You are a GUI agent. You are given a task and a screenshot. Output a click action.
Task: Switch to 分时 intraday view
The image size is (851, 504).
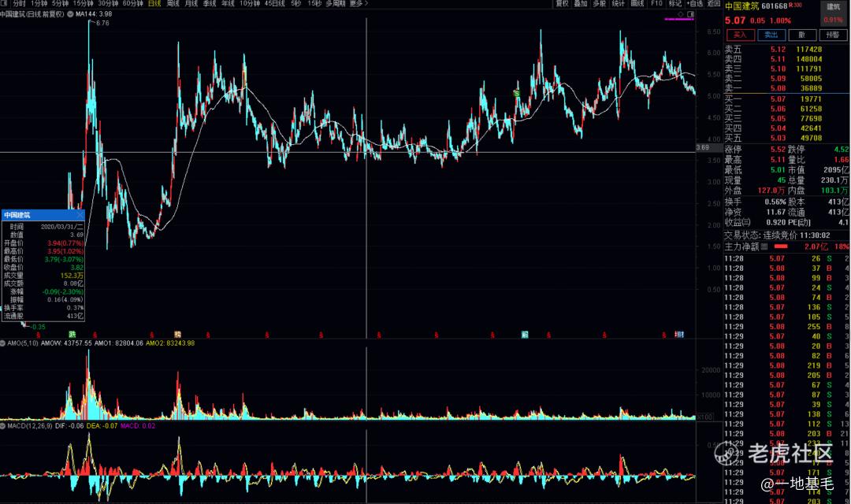coord(19,3)
